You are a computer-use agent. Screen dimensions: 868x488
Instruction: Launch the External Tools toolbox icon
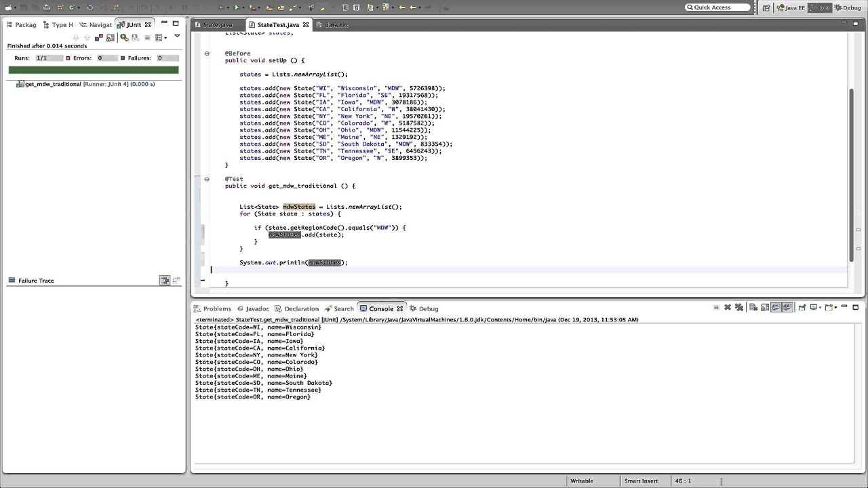[252, 8]
